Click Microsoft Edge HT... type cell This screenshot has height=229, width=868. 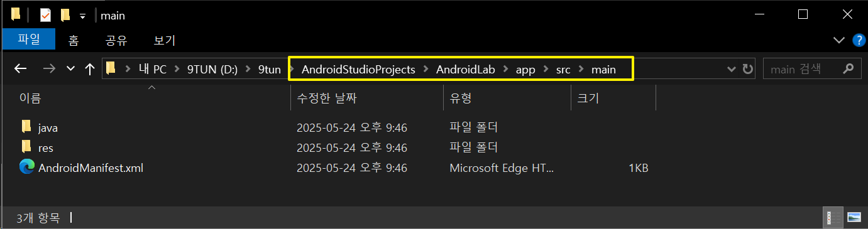pyautogui.click(x=502, y=168)
